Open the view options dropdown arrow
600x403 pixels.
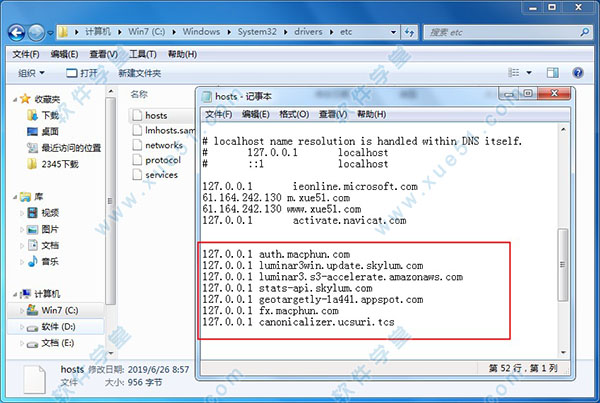point(529,72)
